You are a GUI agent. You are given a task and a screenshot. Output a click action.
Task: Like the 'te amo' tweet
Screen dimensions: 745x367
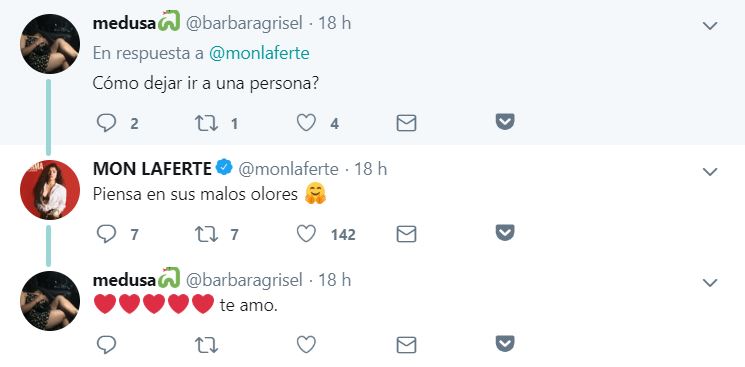tap(306, 344)
